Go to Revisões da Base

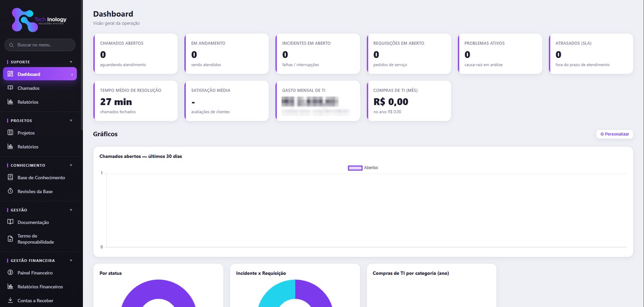click(x=40, y=191)
